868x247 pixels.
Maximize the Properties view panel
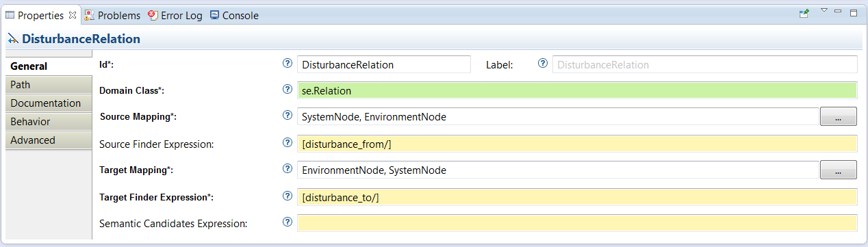pyautogui.click(x=854, y=12)
